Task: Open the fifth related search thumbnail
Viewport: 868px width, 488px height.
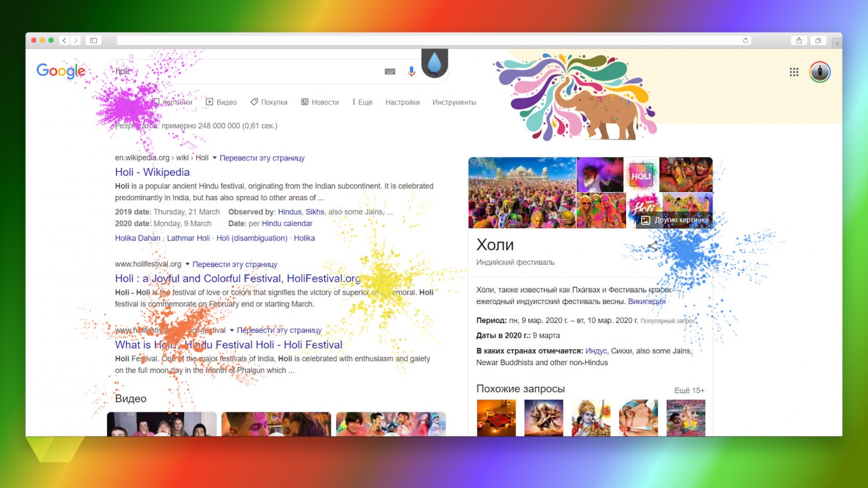Action: (x=686, y=417)
